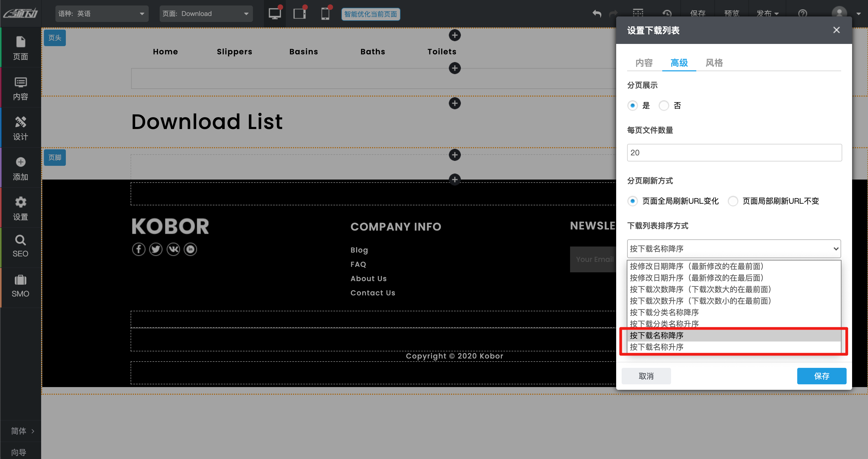Select 否 for pagination display
868x459 pixels.
tap(663, 106)
